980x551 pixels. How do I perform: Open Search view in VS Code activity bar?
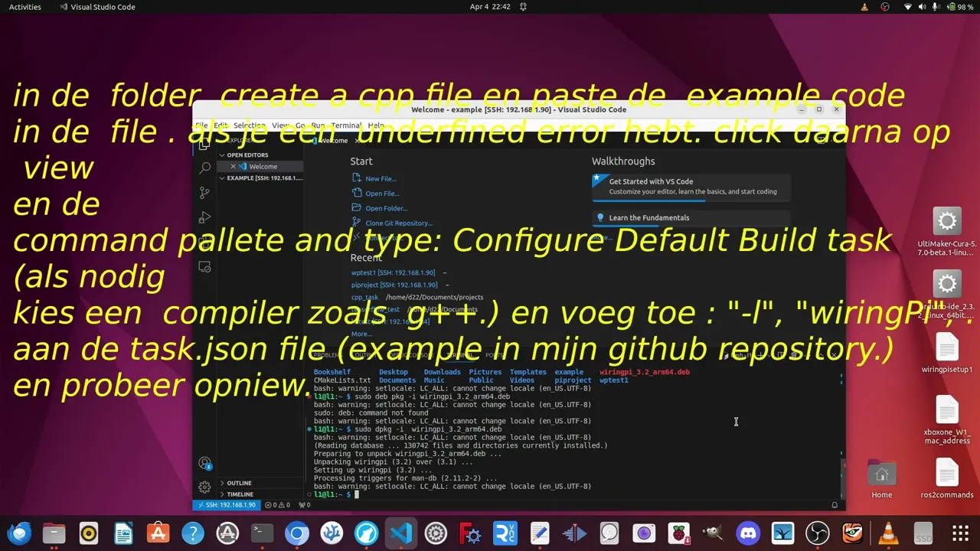click(204, 168)
